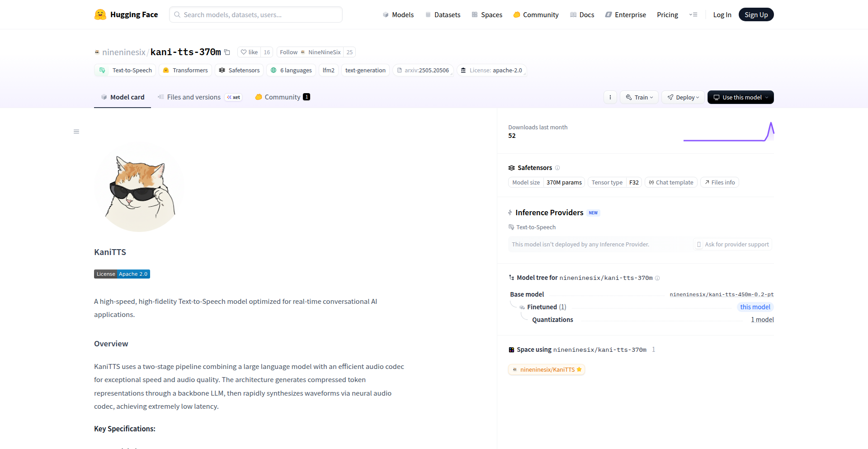Screen dimensions: 868x449
Task: Click the Overview section heading
Action: click(x=111, y=344)
